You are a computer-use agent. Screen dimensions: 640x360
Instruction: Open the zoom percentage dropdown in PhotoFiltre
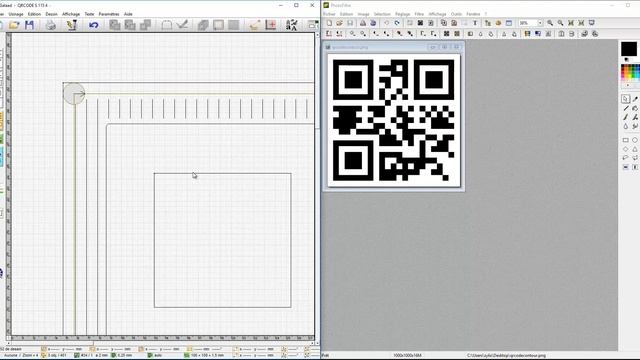click(540, 23)
